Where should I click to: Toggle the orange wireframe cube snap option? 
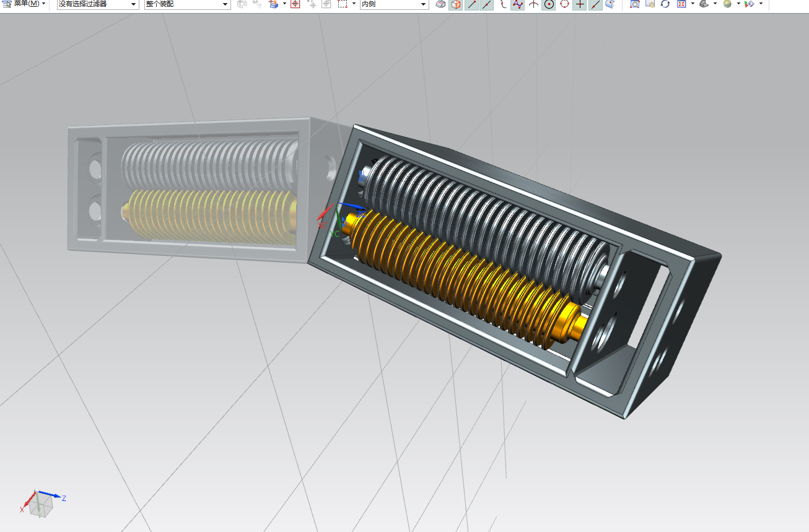point(456,4)
